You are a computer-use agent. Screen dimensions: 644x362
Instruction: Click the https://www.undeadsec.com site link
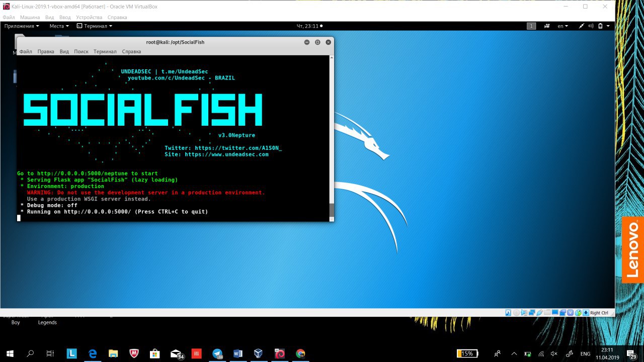tap(226, 154)
